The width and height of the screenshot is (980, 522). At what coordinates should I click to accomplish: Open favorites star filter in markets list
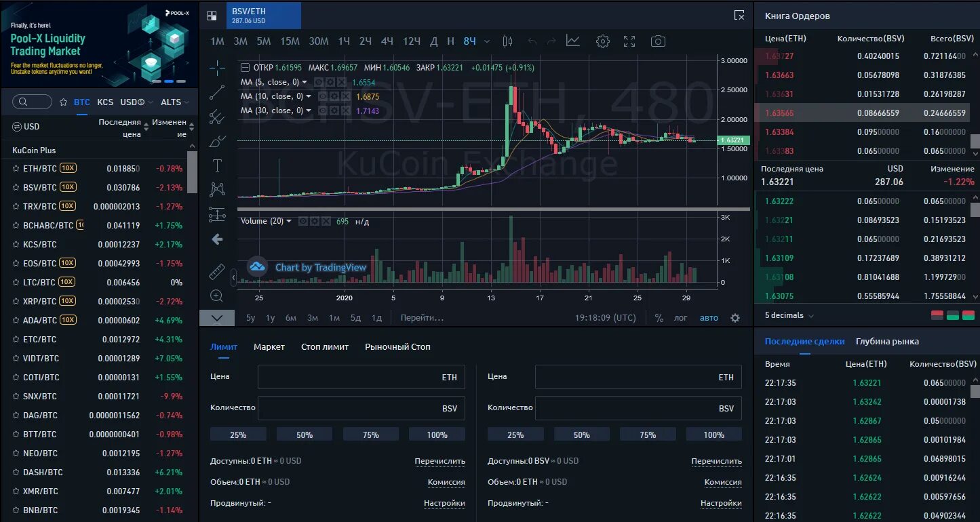tap(63, 102)
